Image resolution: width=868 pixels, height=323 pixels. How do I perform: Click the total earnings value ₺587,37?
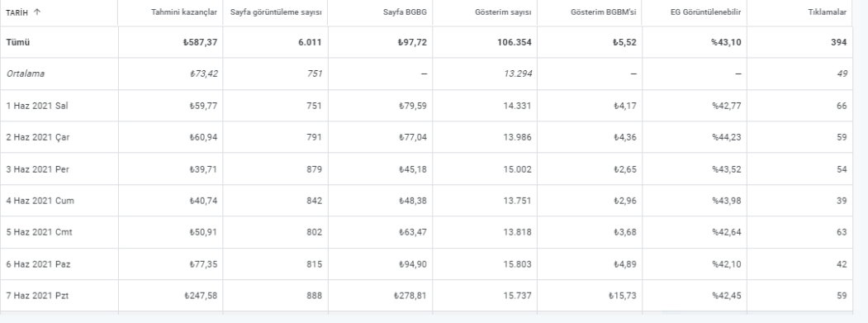click(200, 42)
